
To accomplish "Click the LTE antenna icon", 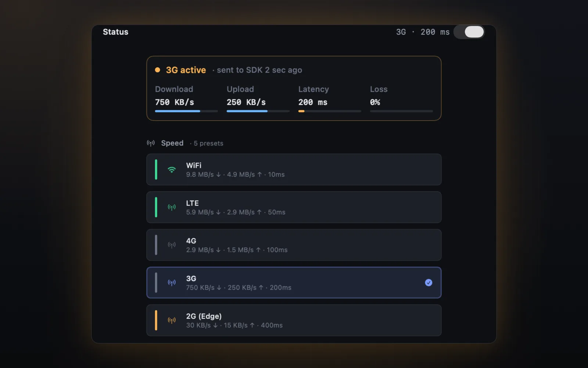I will tap(172, 207).
